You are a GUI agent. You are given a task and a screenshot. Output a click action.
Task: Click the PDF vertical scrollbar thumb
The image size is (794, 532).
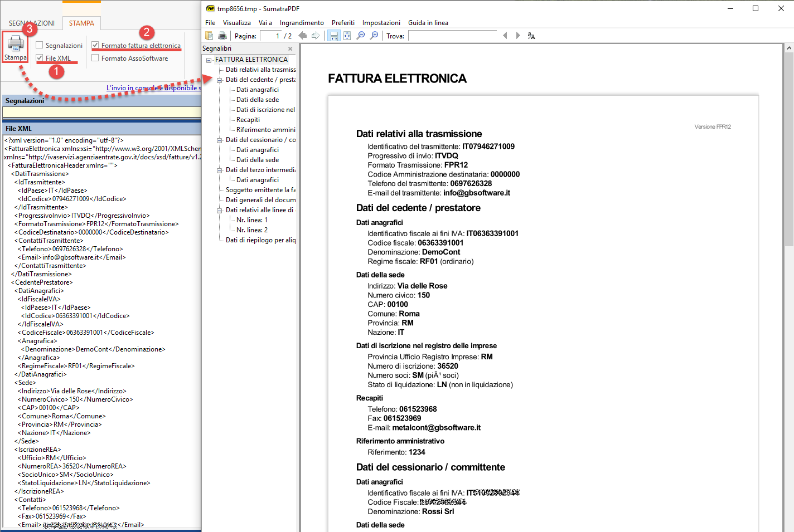pos(789,149)
